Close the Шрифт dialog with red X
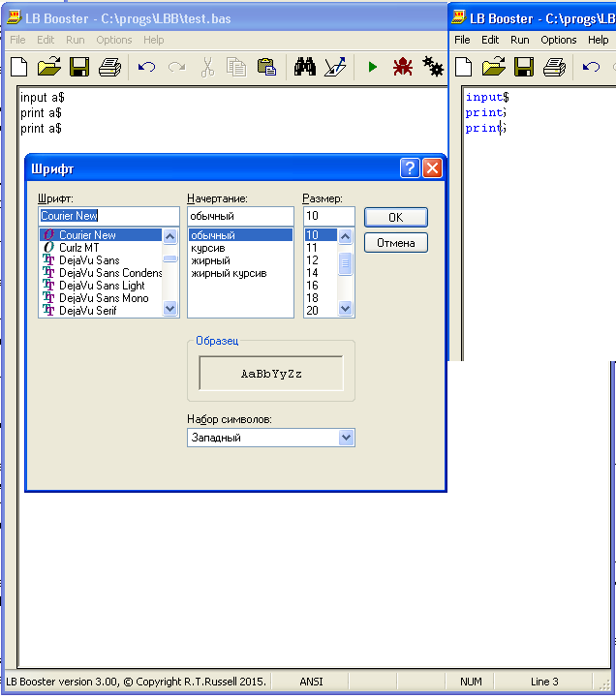Image resolution: width=616 pixels, height=698 pixels. click(432, 168)
